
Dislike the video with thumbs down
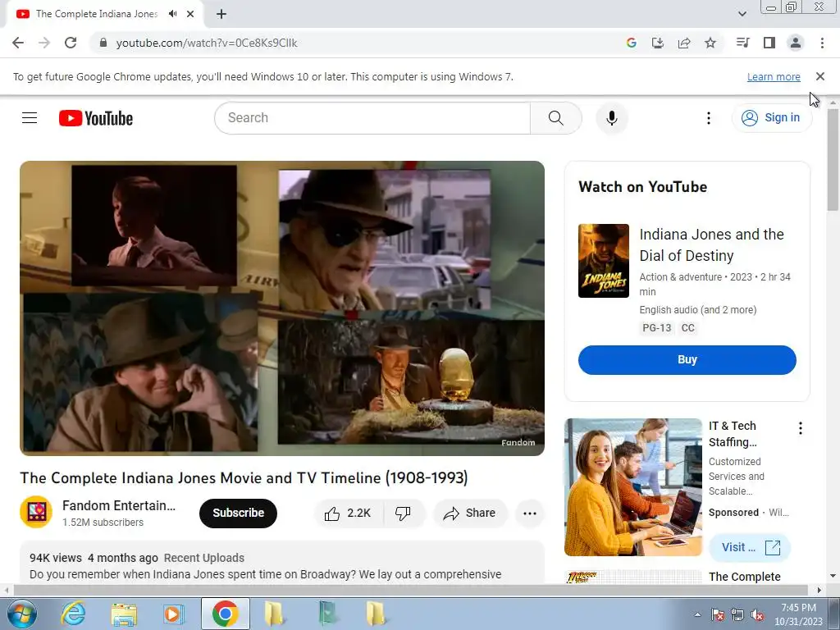[404, 514]
